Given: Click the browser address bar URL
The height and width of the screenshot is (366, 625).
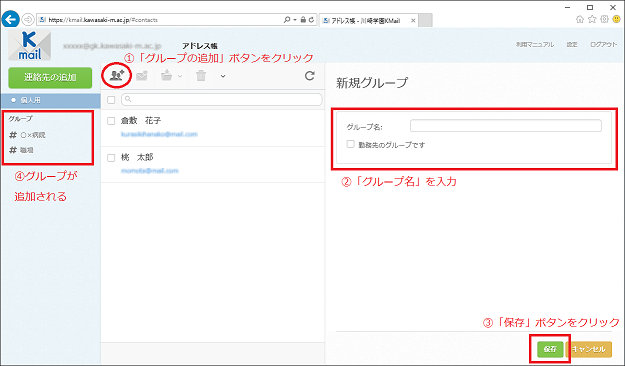Looking at the screenshot, I should [104, 20].
